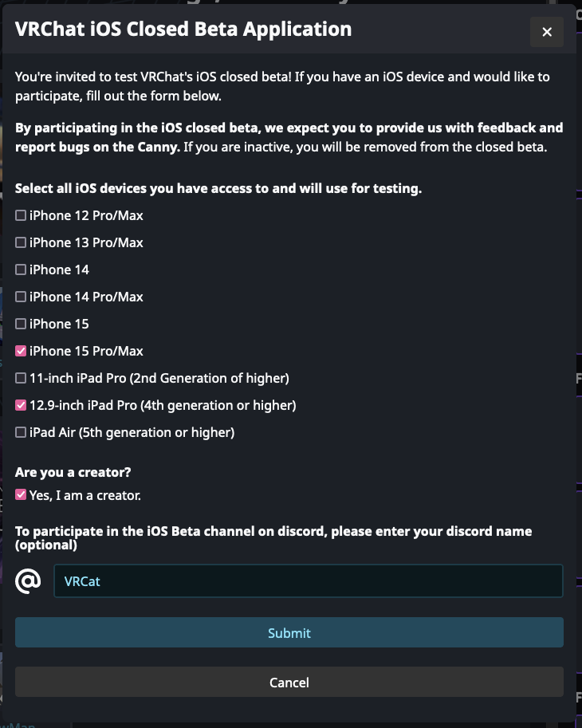Click the Yes, I am a creator label
Image resolution: width=582 pixels, height=728 pixels.
[85, 495]
